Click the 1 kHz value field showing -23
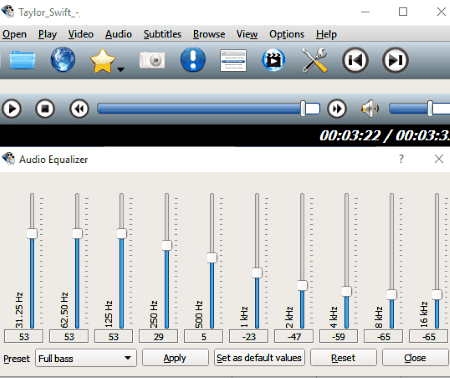Image resolution: width=450 pixels, height=378 pixels. point(249,336)
